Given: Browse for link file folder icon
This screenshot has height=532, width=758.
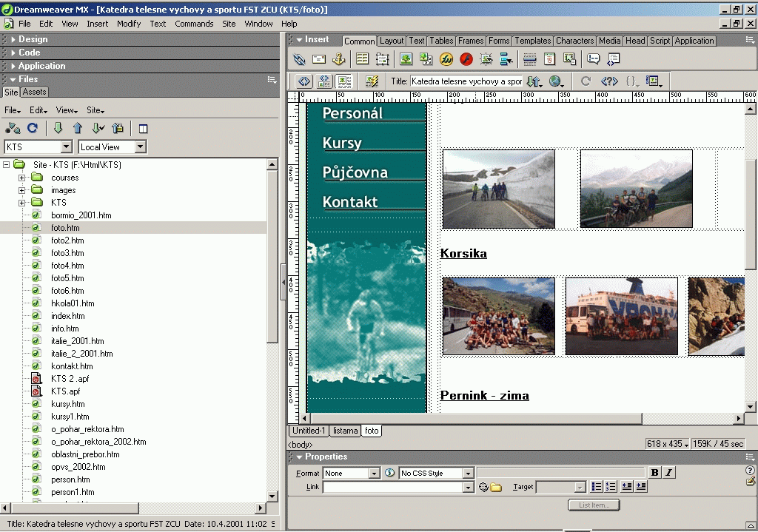Looking at the screenshot, I should [x=496, y=487].
